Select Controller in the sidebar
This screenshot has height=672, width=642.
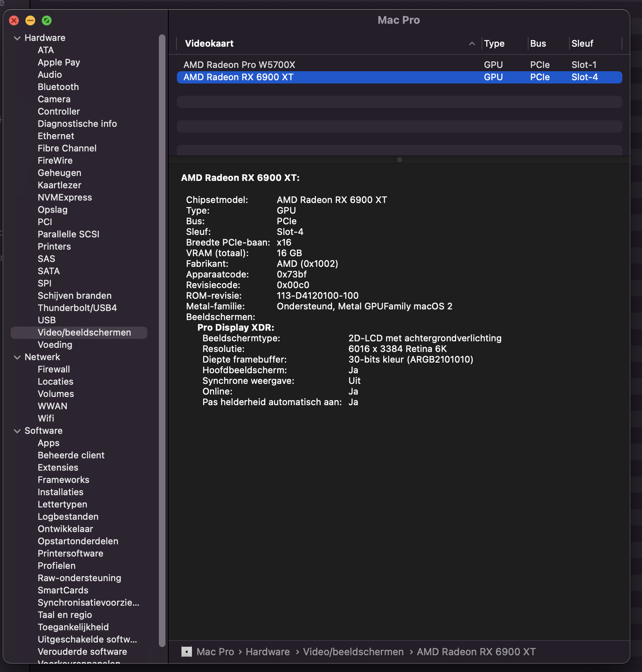coord(59,111)
